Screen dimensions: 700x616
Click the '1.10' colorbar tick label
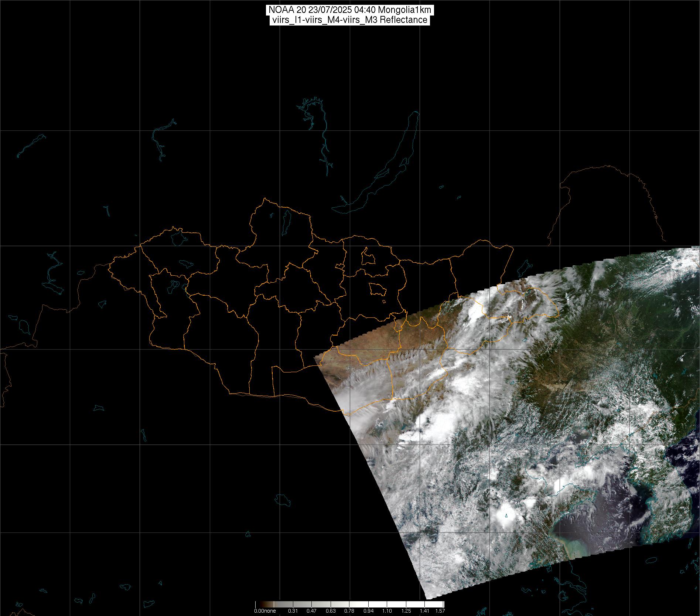(x=387, y=611)
